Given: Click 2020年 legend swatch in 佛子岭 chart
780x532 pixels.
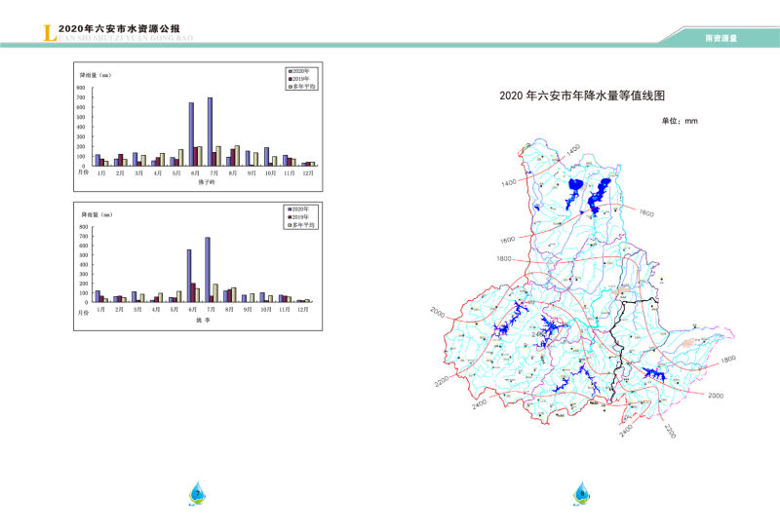Looking at the screenshot, I should coord(290,72).
